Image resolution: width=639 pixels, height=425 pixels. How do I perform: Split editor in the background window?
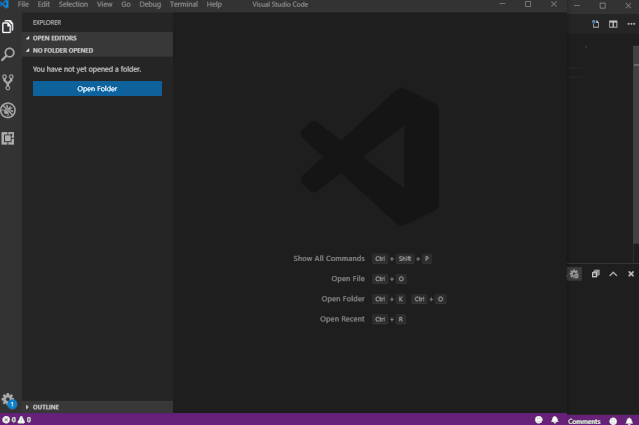(613, 24)
